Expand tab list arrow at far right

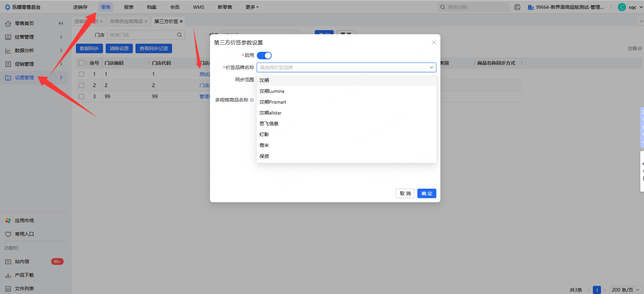(x=641, y=21)
